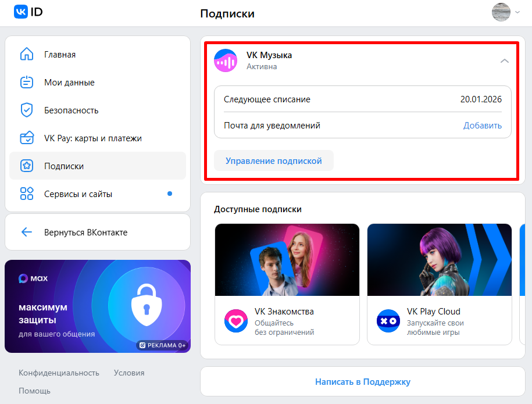Viewport: 532px width, 404px height.
Task: Click the VK ID logo
Action: point(20,12)
